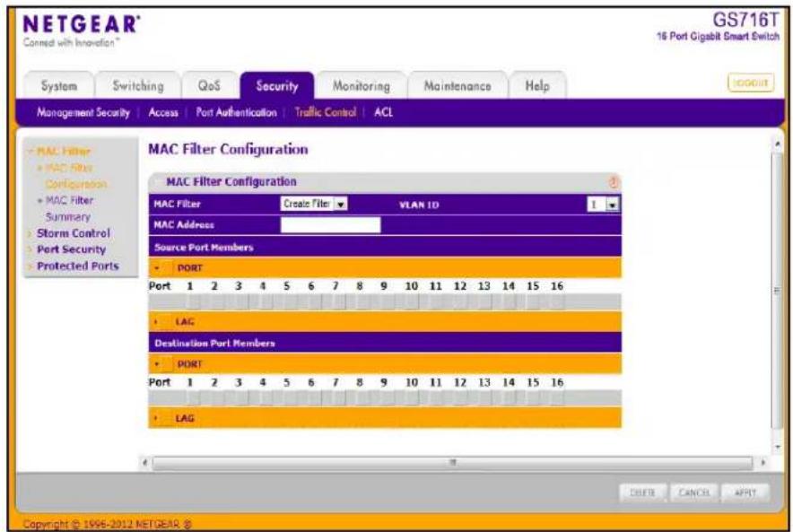Viewport: 793px width, 532px height.
Task: Click the vertical scrollbar up arrow
Action: pyautogui.click(x=778, y=144)
